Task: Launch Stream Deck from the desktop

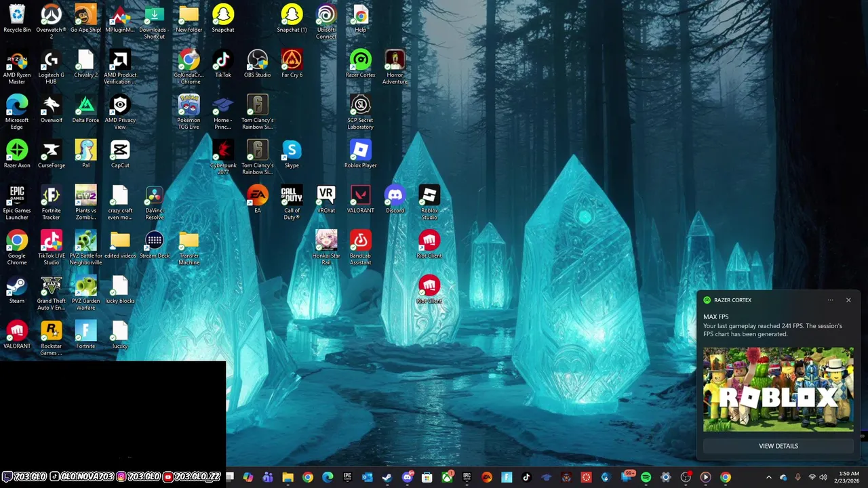Action: 154,245
